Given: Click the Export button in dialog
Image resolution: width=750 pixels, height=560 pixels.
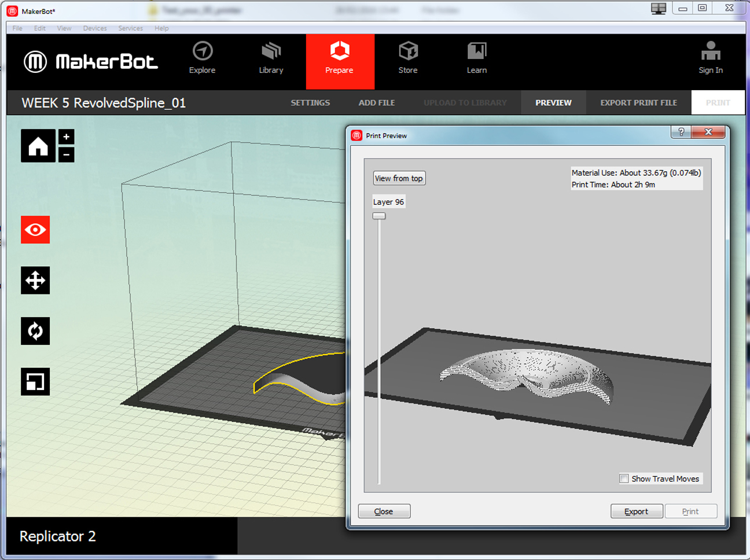Looking at the screenshot, I should click(637, 511).
